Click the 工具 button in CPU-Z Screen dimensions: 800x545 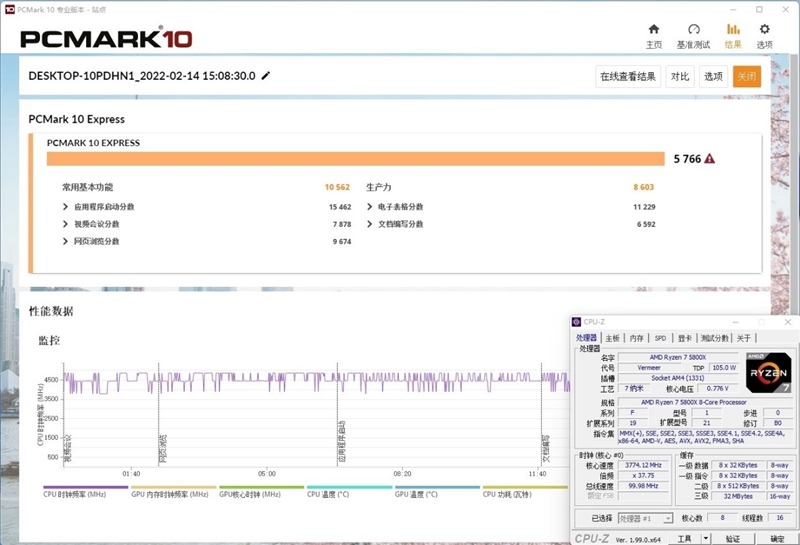[x=684, y=538]
